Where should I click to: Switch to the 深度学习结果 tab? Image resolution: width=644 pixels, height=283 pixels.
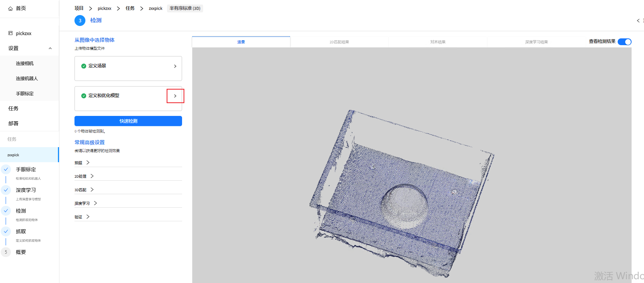536,42
